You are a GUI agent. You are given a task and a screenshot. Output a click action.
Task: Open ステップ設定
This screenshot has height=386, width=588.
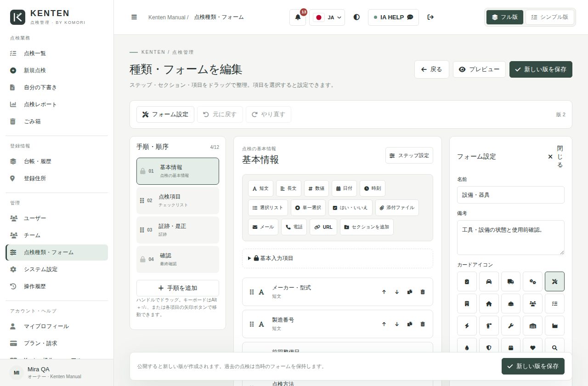[409, 155]
